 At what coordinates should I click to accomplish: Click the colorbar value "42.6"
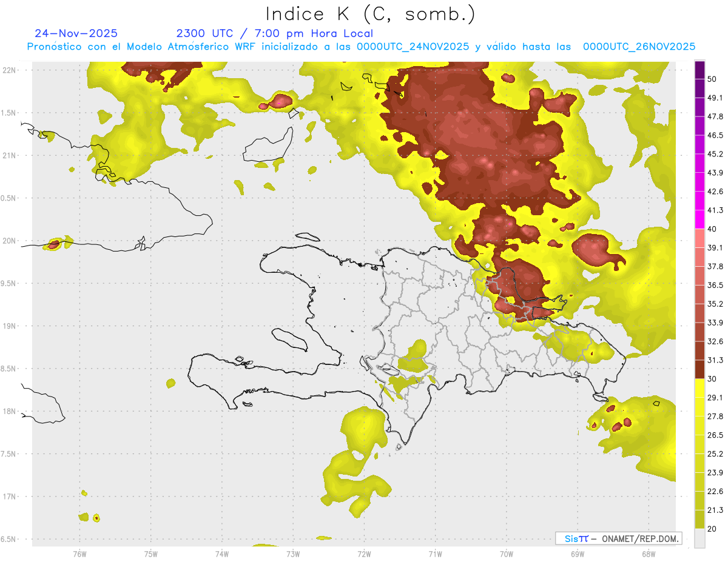[715, 192]
